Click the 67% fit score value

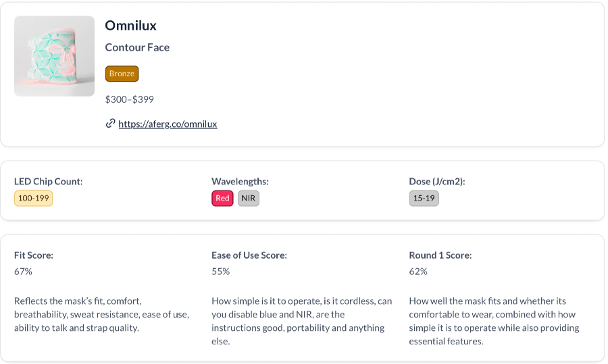(23, 271)
